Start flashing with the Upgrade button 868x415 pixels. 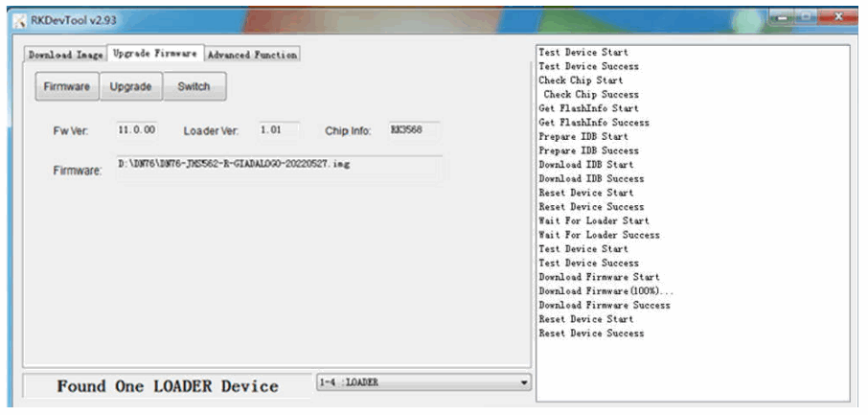pos(130,86)
